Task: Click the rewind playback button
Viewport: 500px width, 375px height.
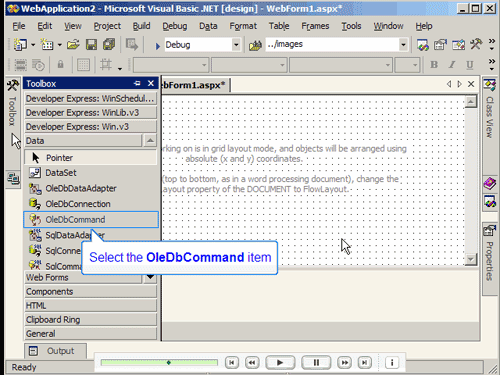Action: click(x=252, y=362)
